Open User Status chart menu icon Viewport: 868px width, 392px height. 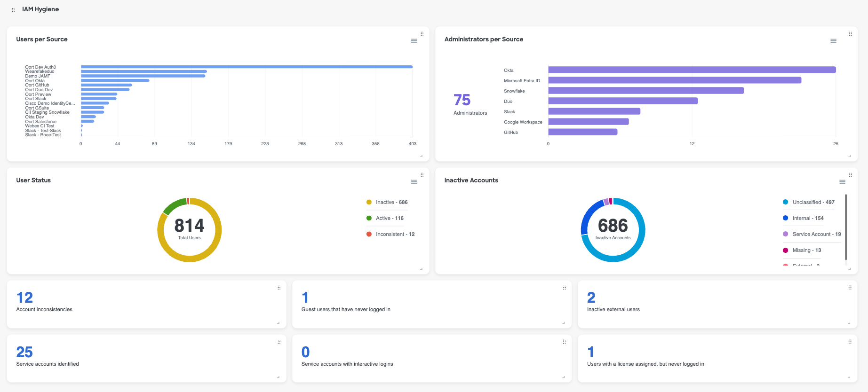click(414, 182)
